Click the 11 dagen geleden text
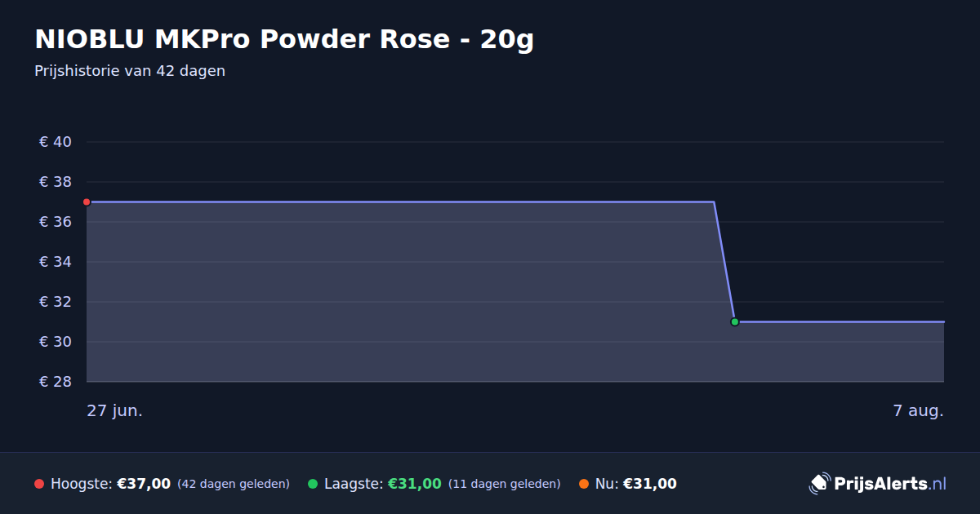The image size is (980, 514). coord(505,484)
